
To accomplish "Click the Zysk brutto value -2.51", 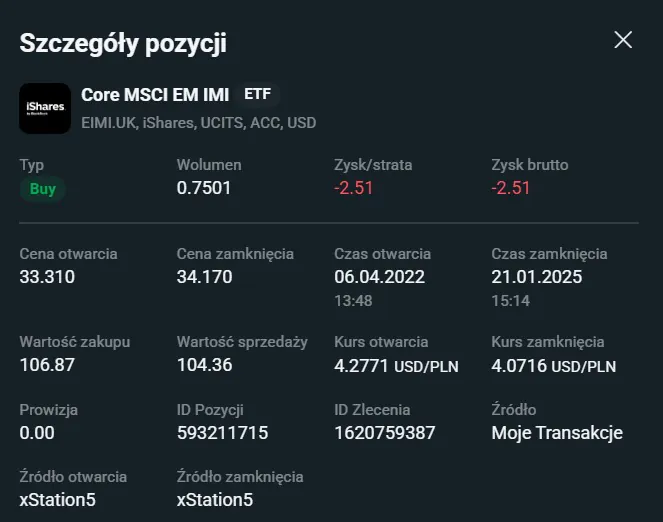I will pyautogui.click(x=511, y=188).
